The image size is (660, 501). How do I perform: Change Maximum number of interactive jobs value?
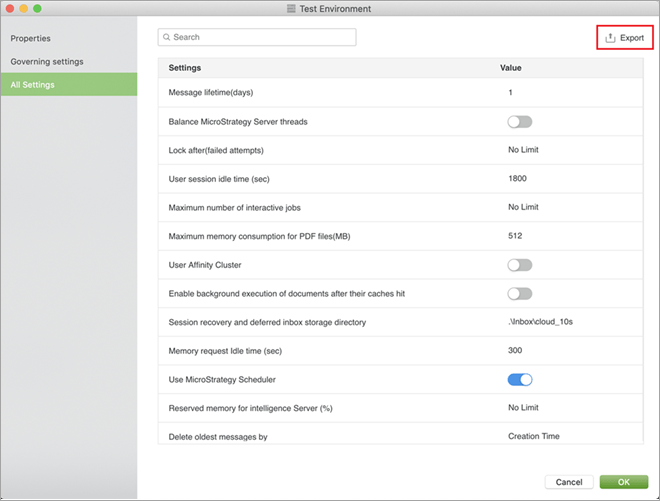[523, 208]
